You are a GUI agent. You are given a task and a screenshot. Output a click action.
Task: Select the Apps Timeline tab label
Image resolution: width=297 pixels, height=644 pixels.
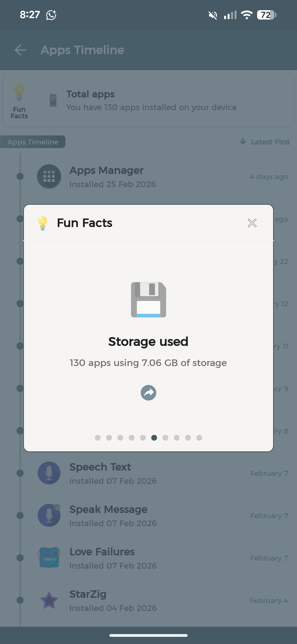33,142
